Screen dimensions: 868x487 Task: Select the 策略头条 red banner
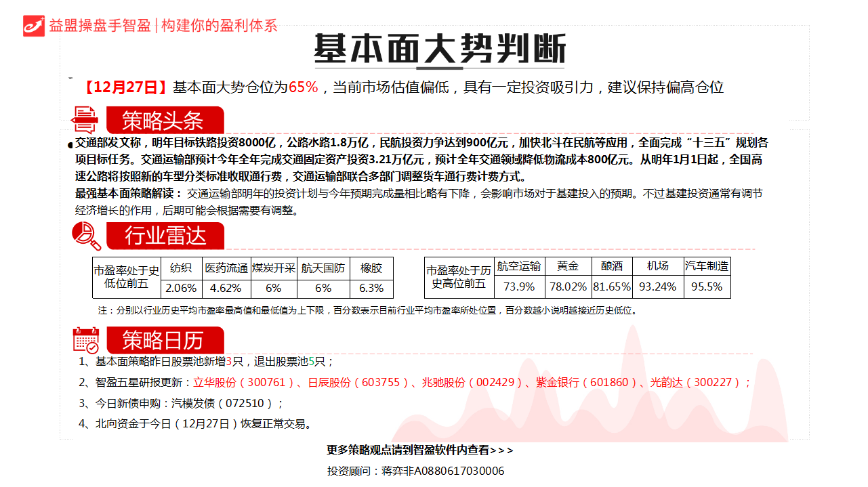(x=164, y=121)
